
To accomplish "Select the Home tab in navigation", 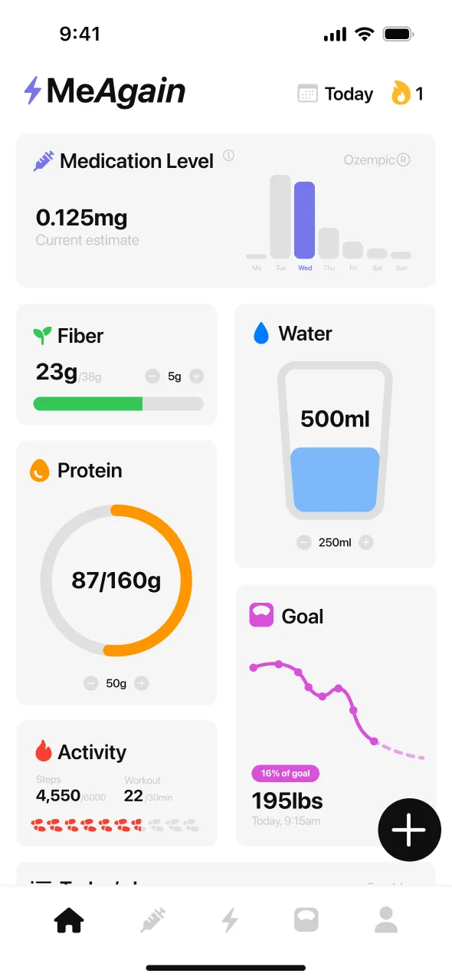I will tap(68, 919).
